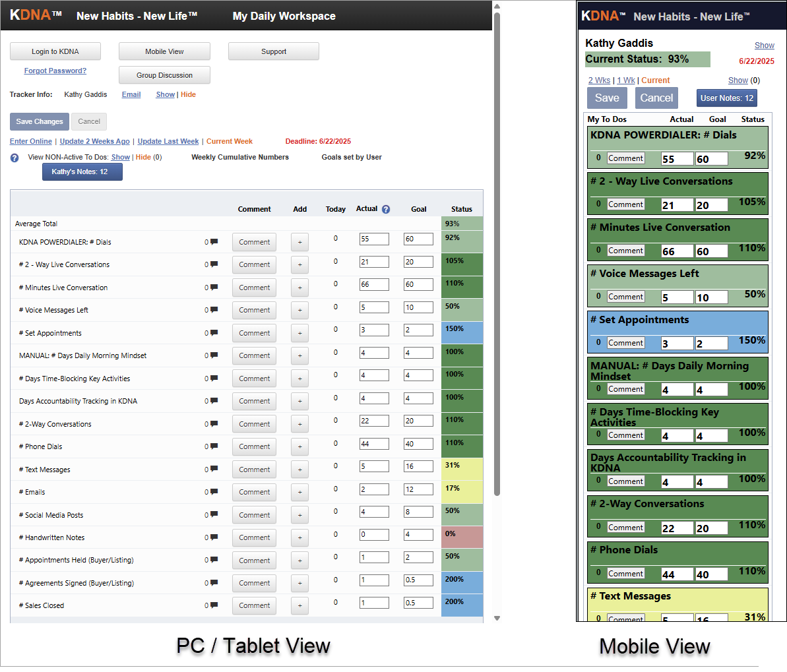This screenshot has width=787, height=672.
Task: Click plus button for # Handwritten Notes row
Action: pyautogui.click(x=299, y=537)
